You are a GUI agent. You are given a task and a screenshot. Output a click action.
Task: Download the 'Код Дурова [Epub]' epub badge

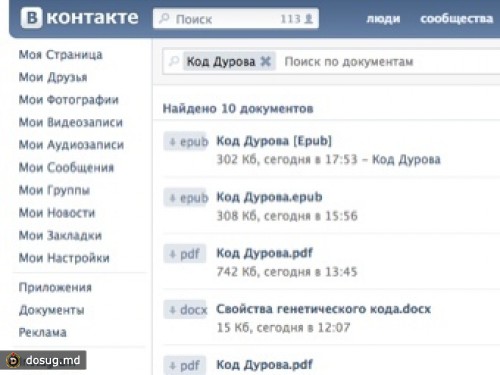click(186, 142)
